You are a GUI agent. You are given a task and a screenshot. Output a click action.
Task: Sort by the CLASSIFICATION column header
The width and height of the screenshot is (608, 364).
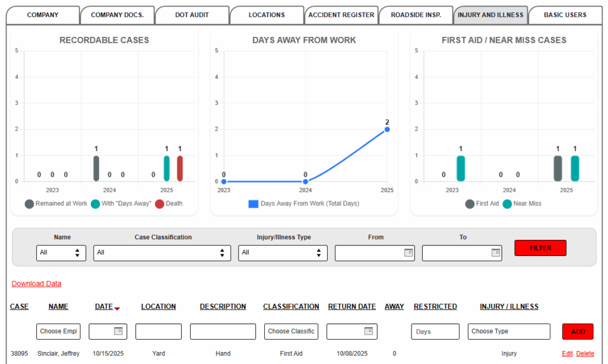click(x=291, y=306)
